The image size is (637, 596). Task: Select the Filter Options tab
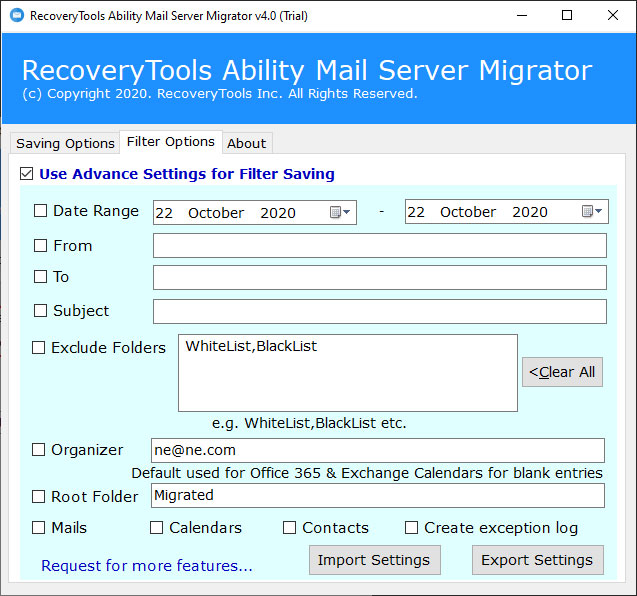pyautogui.click(x=171, y=142)
